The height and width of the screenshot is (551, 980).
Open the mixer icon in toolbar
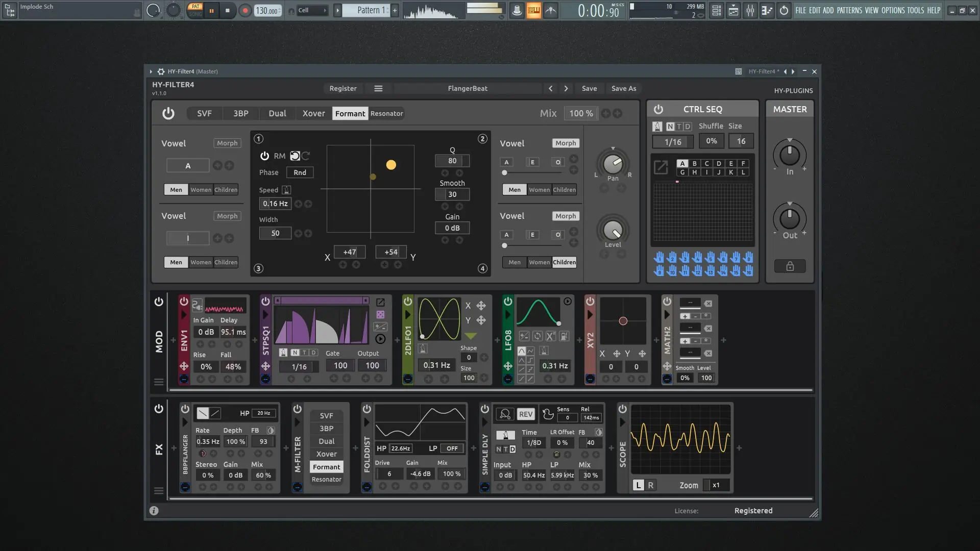click(750, 10)
